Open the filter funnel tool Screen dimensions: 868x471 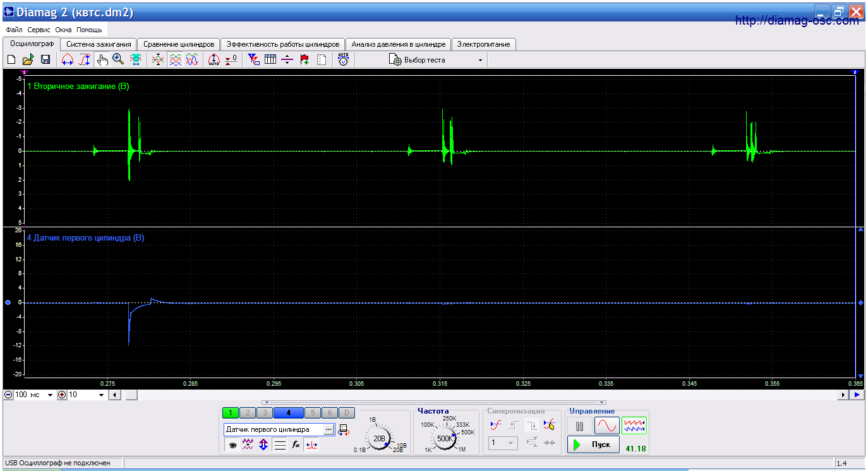point(253,60)
